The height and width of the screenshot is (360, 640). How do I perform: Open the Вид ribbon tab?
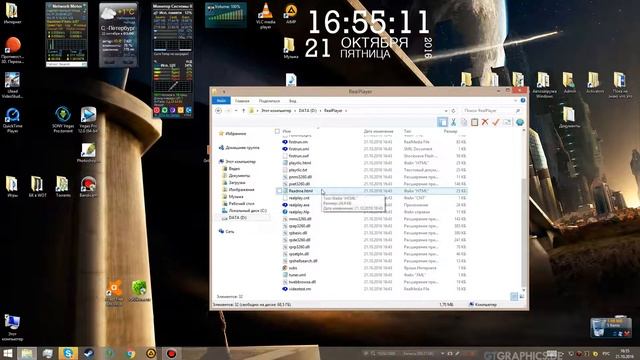click(x=293, y=101)
